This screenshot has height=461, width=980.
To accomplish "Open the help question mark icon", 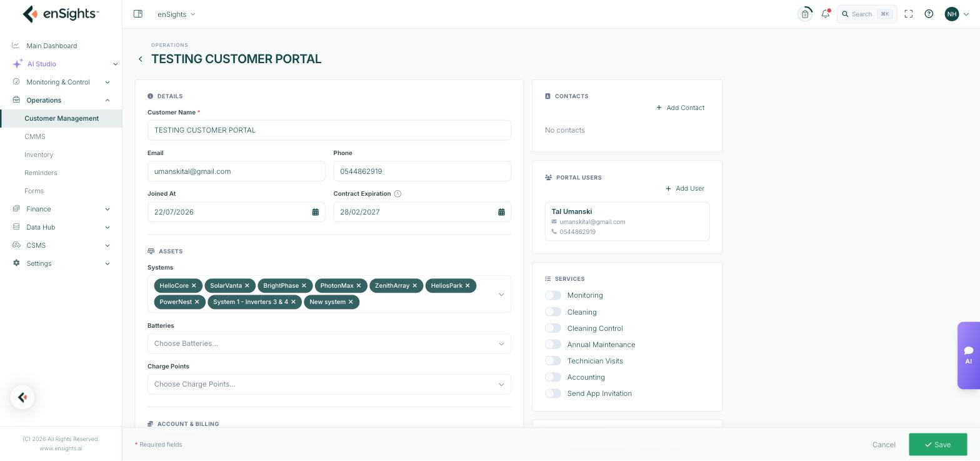I will tap(929, 14).
